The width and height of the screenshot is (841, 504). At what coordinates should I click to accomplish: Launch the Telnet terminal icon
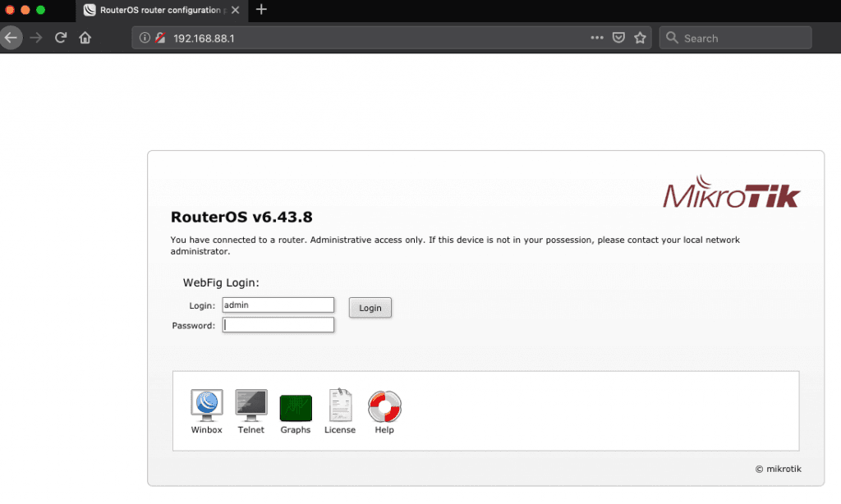tap(251, 405)
